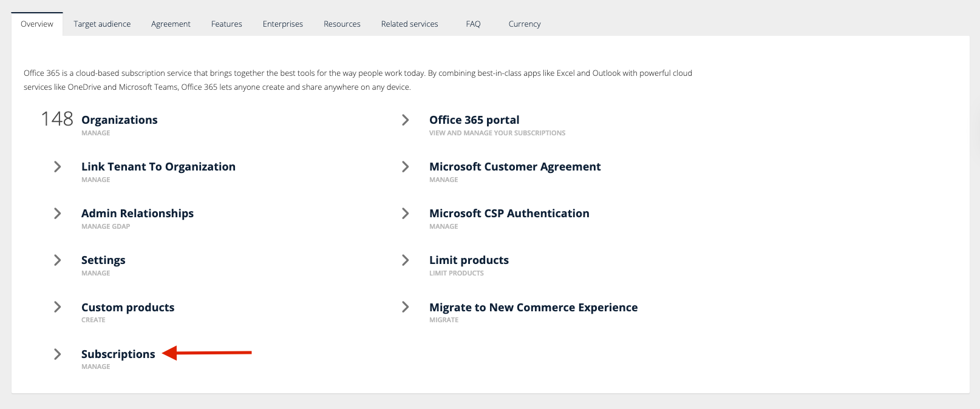Open the Agreement tab

click(x=171, y=24)
